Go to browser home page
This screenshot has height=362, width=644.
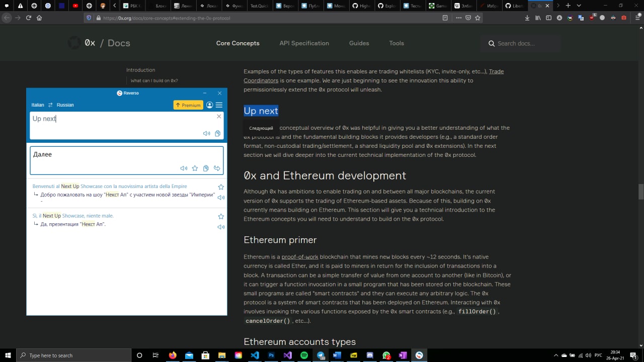[39, 18]
